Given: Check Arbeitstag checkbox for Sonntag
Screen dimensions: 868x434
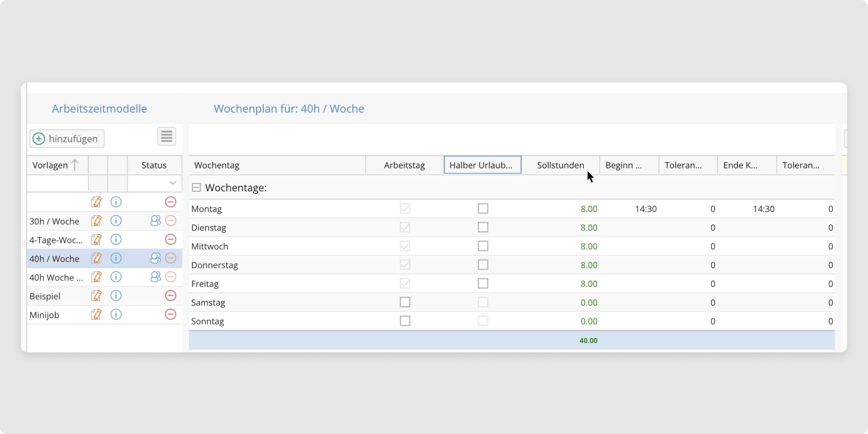Looking at the screenshot, I should [x=405, y=321].
